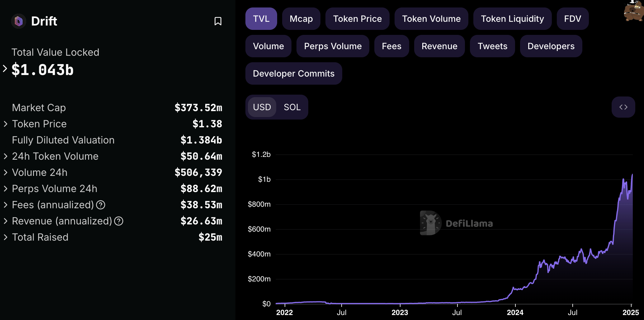Click the mascot avatar in top corner
Screen dimensions: 644x320
[x=633, y=11]
